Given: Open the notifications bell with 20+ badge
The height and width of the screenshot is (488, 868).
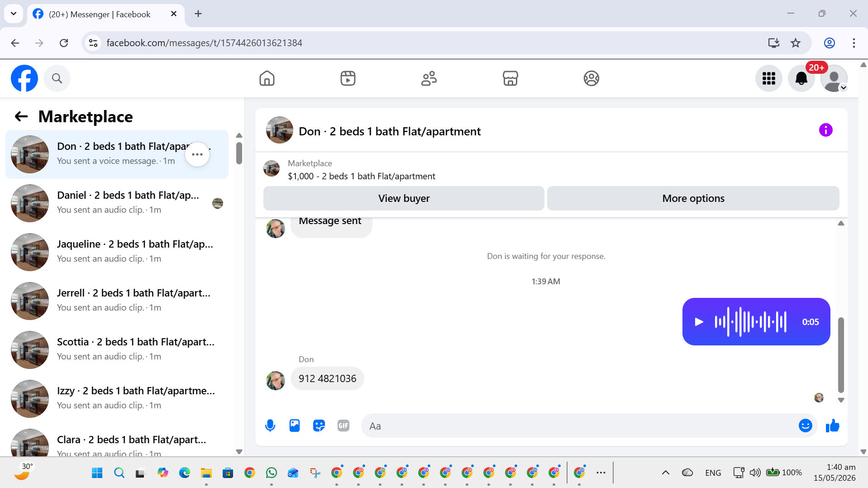Looking at the screenshot, I should [801, 78].
